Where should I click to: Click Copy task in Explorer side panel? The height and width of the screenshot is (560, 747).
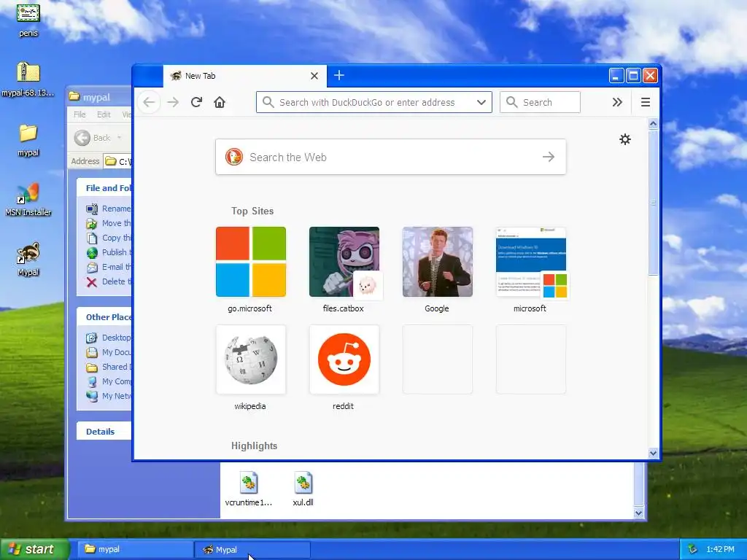coord(109,238)
